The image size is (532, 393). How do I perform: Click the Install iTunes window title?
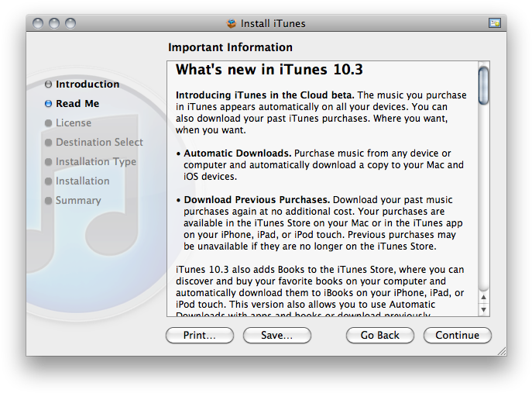pyautogui.click(x=273, y=23)
